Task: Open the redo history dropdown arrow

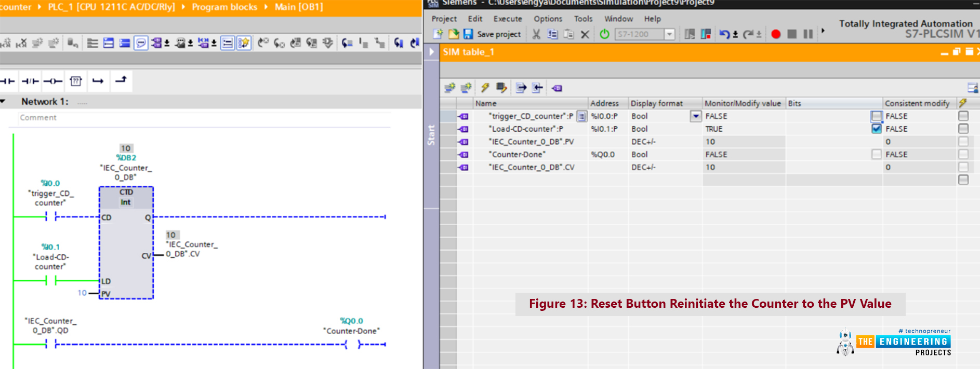Action: tap(759, 35)
